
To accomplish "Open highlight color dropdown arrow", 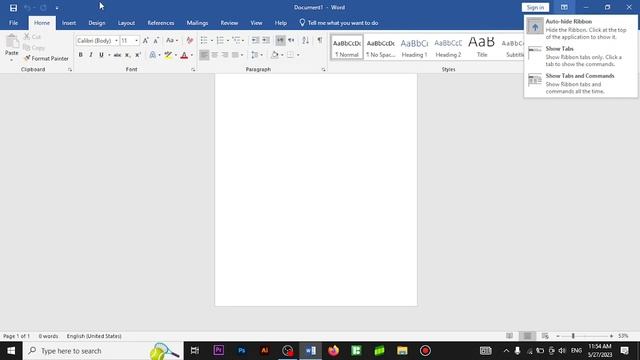I will 176,55.
